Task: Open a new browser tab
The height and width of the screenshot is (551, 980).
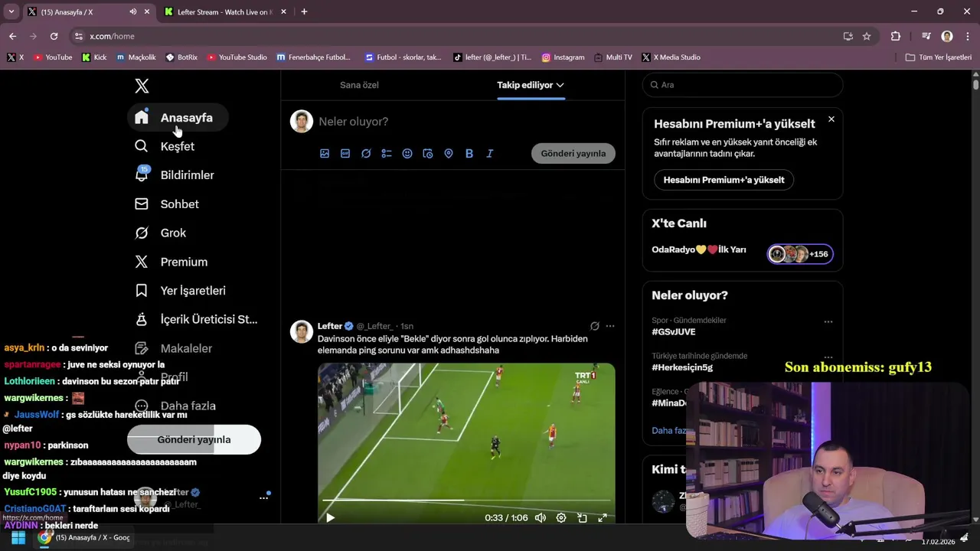Action: click(304, 12)
